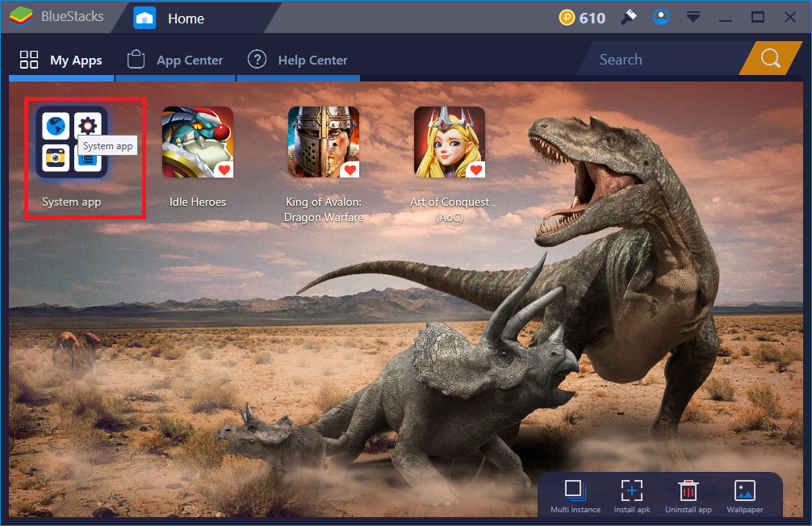
Task: Open the Help Center tab
Action: 298,60
